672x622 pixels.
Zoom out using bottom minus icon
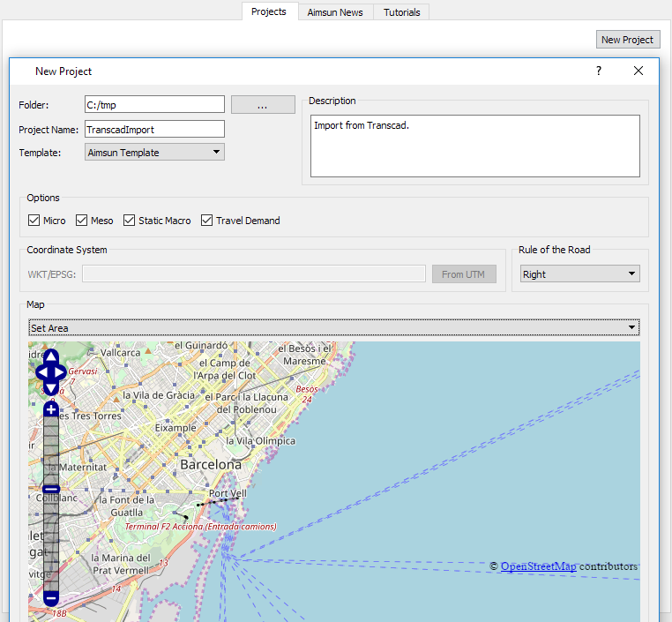(51, 598)
